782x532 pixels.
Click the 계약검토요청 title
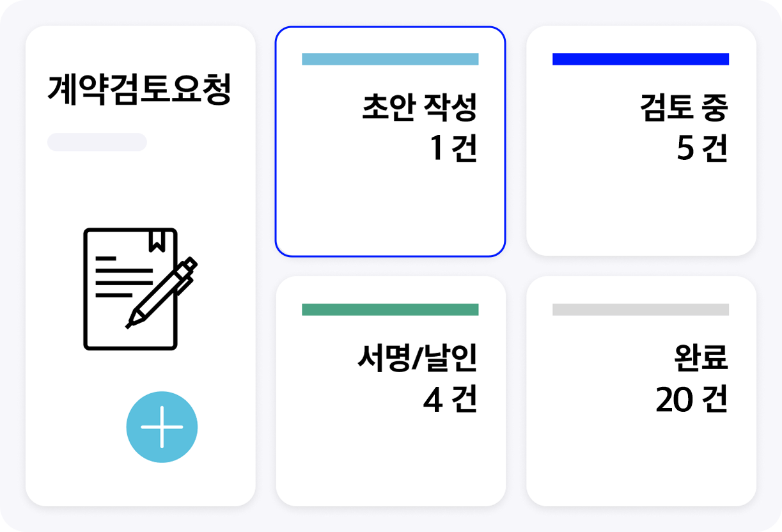tap(139, 90)
